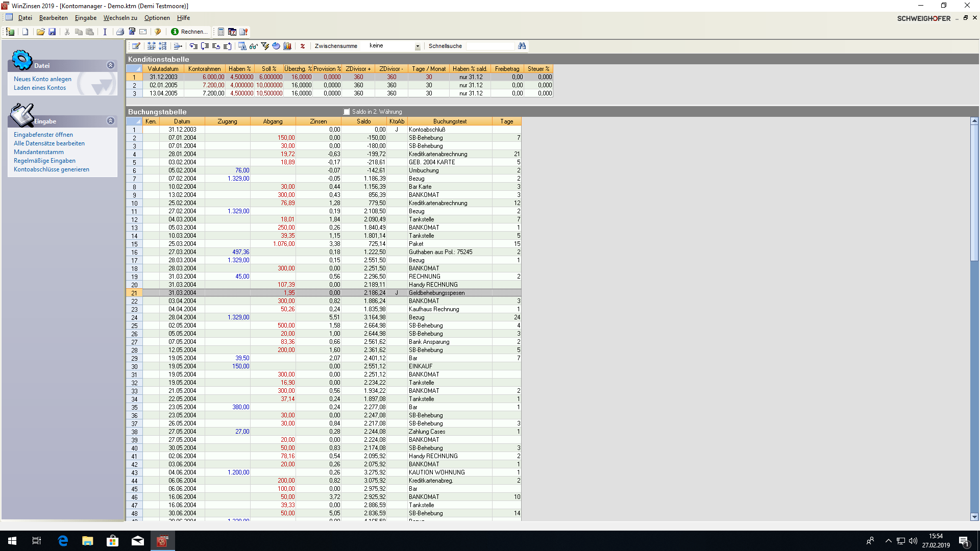Viewport: 980px width, 551px height.
Task: Click the text cursor icon in toolbar
Action: (105, 32)
